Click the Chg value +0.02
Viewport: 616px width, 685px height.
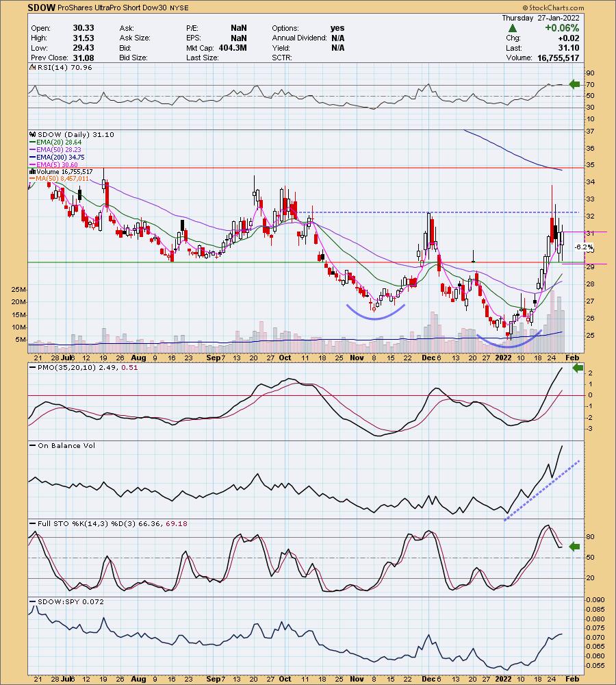(569, 38)
